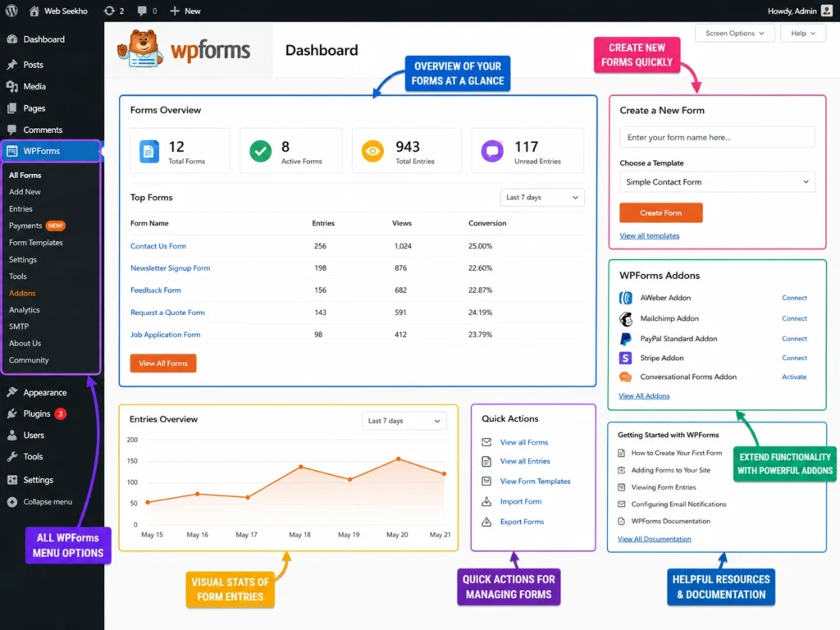Activate the Conversational Forms Addon
Image resolution: width=840 pixels, height=630 pixels.
(x=794, y=377)
